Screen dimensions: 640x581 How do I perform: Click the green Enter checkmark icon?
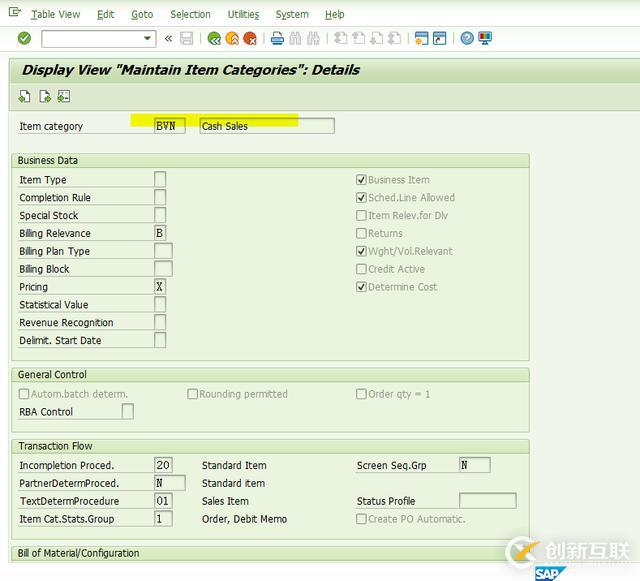point(24,38)
